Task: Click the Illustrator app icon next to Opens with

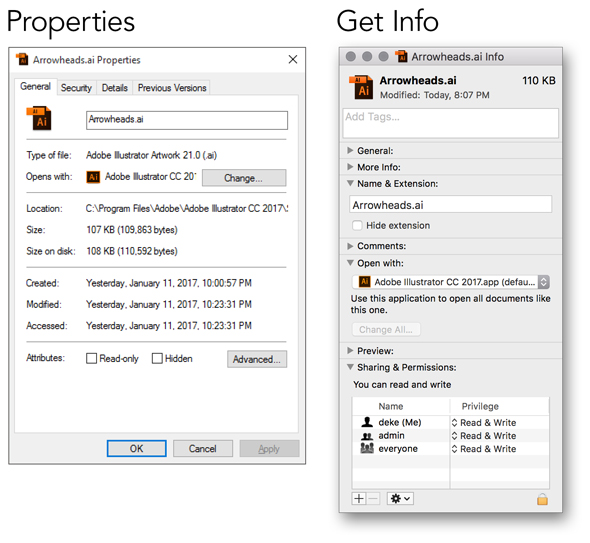Action: click(x=93, y=177)
